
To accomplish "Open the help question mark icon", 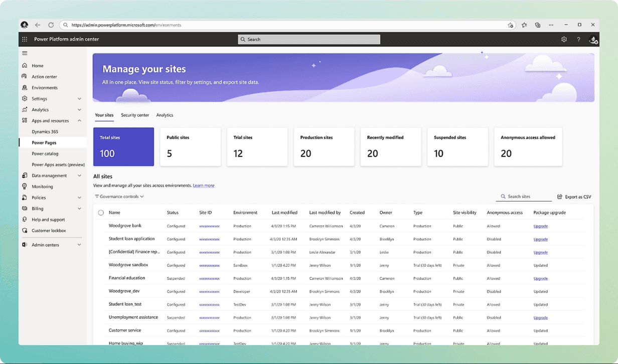I will point(578,39).
